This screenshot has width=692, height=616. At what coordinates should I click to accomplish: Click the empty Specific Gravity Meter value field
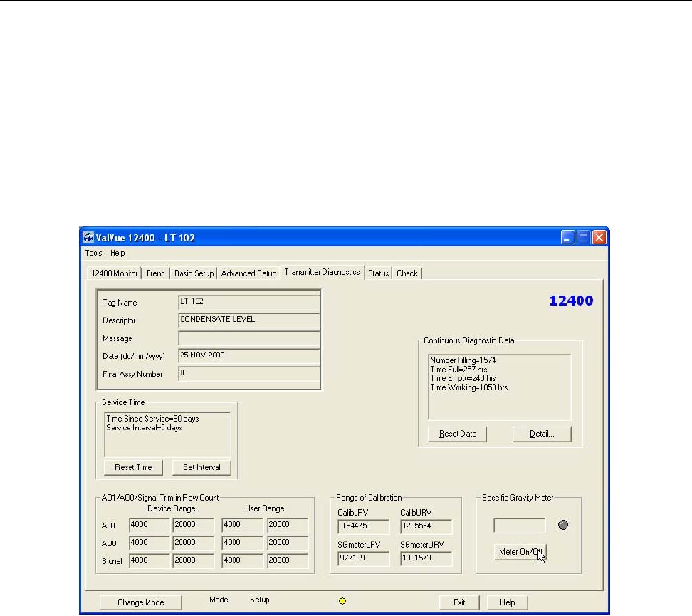[520, 526]
